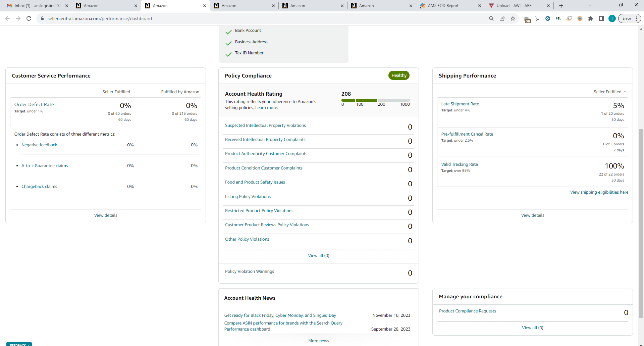This screenshot has width=644, height=346.
Task: Click More news under Account Health News
Action: (319, 341)
